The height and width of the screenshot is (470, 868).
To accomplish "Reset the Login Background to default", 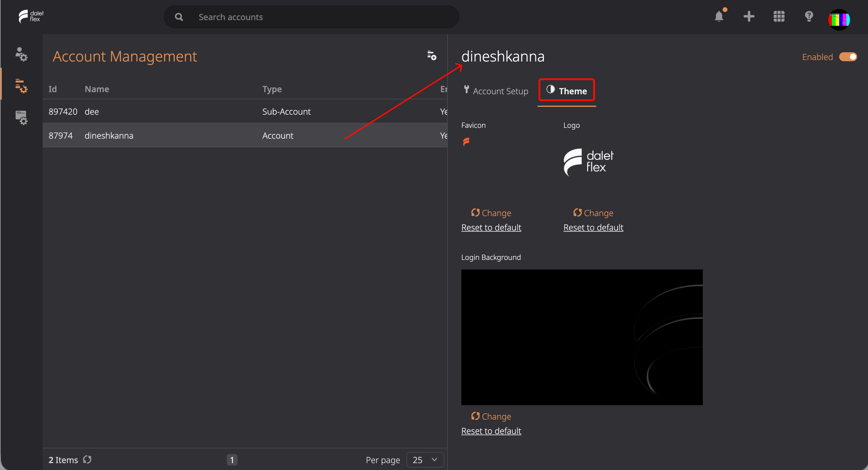I will tap(491, 431).
